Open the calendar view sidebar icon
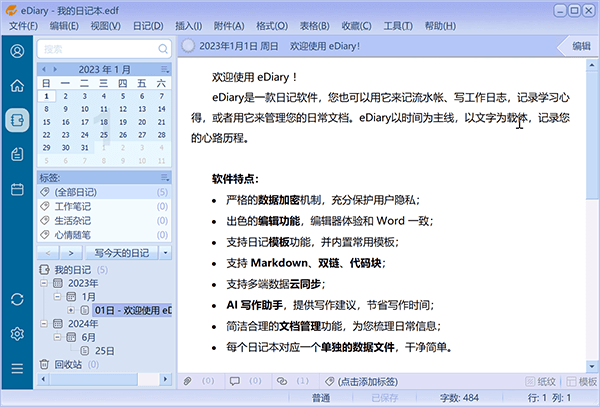 click(x=17, y=189)
